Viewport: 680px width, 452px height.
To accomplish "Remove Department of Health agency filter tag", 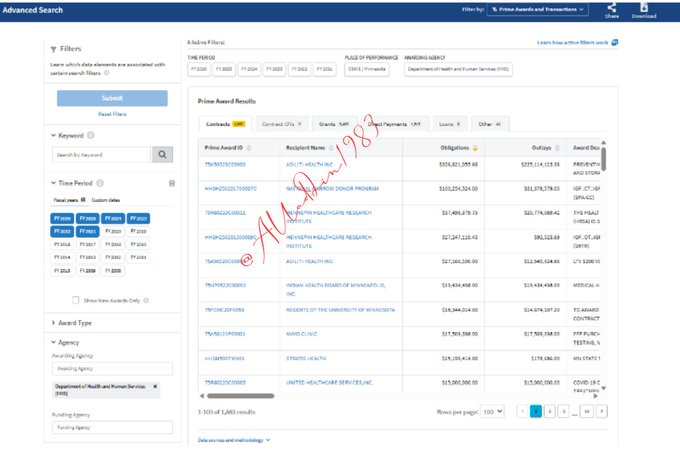I will point(155,385).
